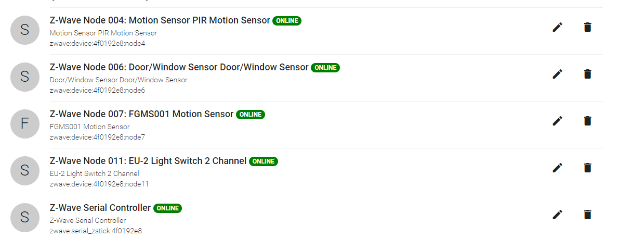
Task: Edit the Z-Wave Serial Controller
Action: pyautogui.click(x=557, y=215)
